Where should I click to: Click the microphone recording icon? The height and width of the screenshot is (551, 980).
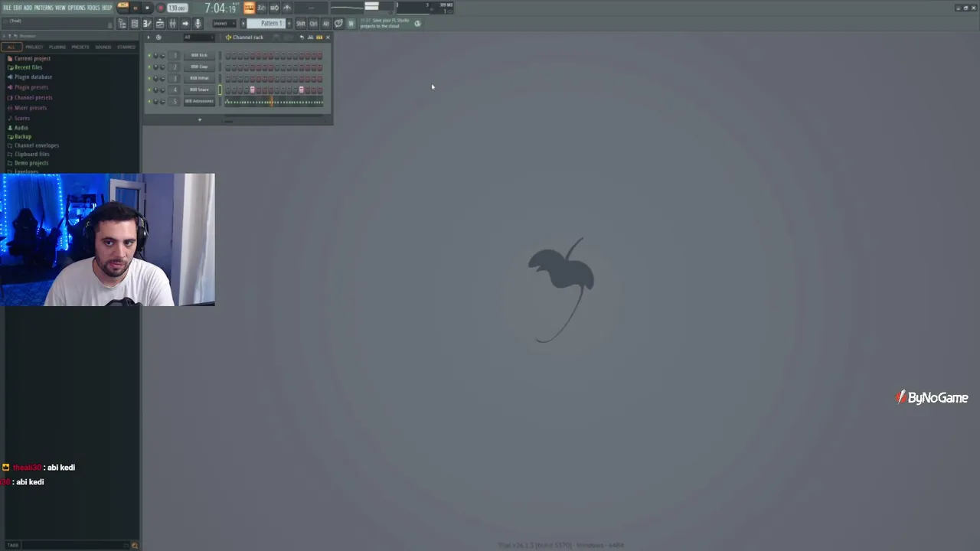pos(198,24)
